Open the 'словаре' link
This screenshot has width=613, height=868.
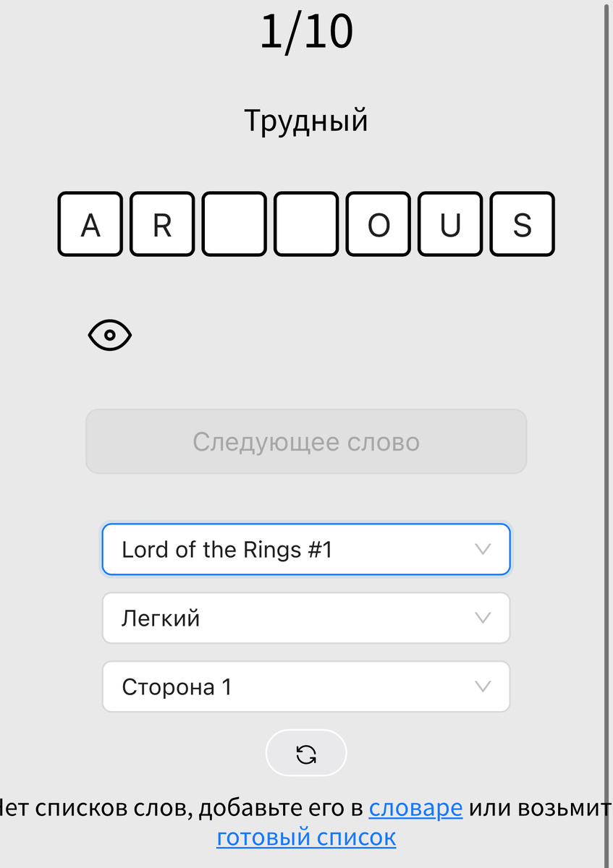click(x=415, y=807)
